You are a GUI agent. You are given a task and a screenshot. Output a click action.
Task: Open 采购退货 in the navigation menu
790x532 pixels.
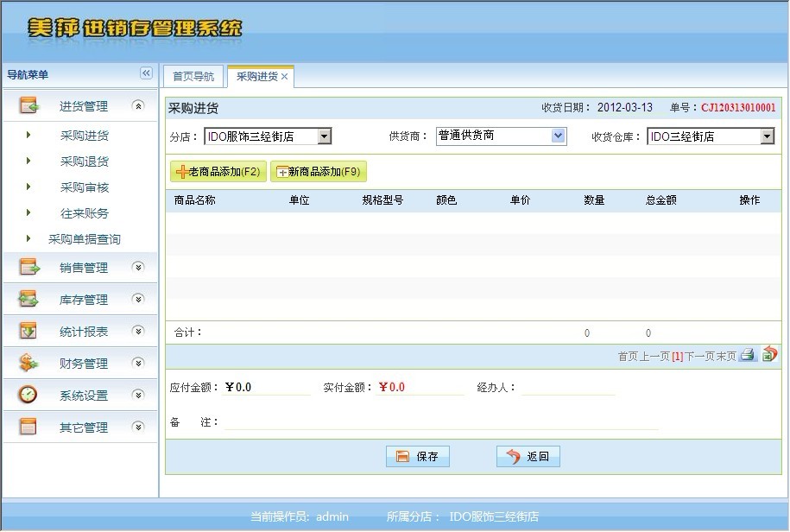(x=85, y=161)
